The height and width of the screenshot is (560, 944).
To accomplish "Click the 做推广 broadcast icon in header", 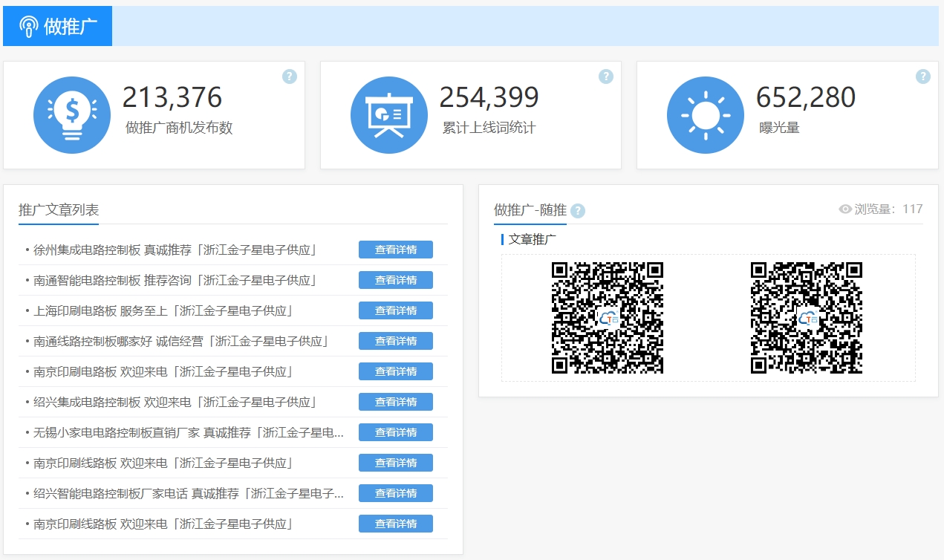I will click(x=28, y=27).
